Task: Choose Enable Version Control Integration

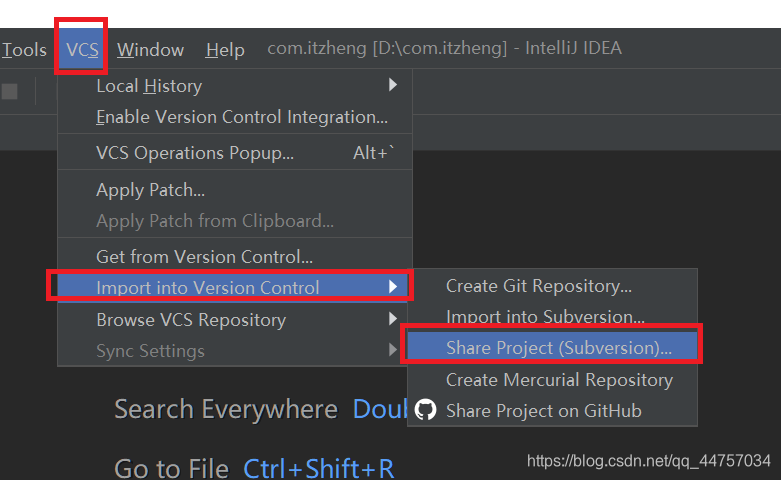Action: coord(241,117)
